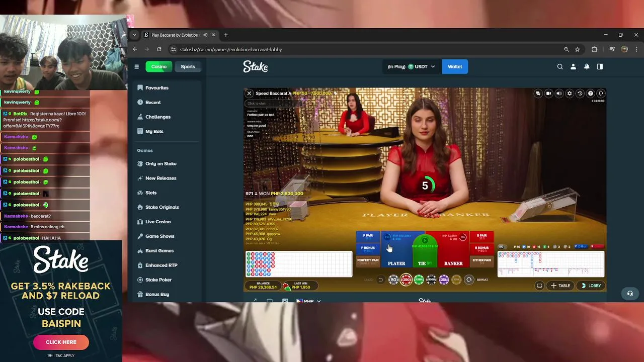Screen dimensions: 644x362
Task: Open the game chat icon in Speed Baccarat
Action: (538, 94)
